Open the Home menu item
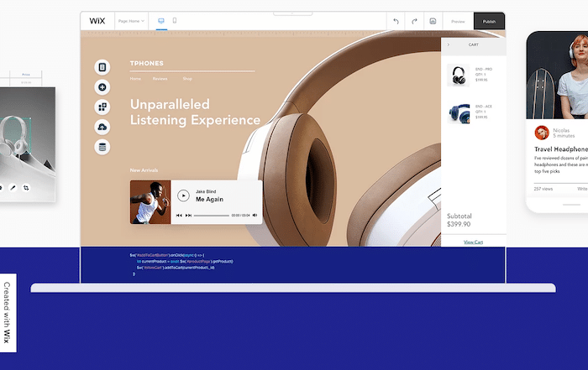Screen dimensions: 588x370 (x=135, y=79)
